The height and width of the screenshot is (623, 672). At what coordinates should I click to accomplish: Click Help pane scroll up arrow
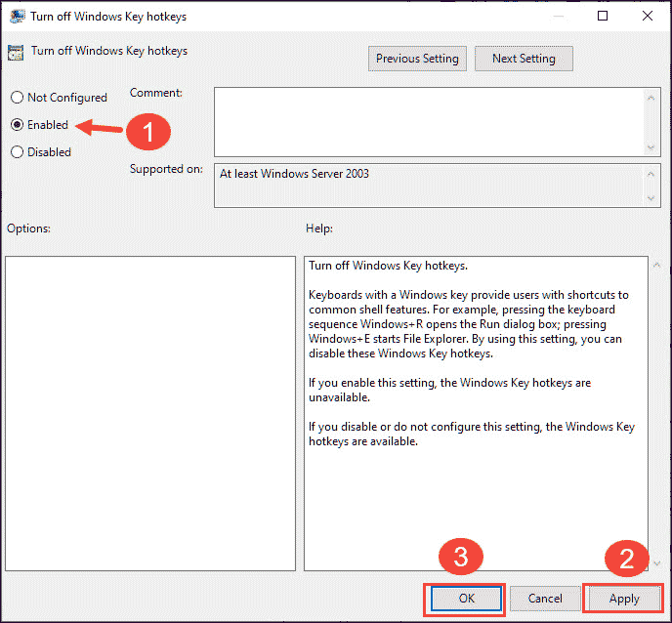tap(657, 266)
